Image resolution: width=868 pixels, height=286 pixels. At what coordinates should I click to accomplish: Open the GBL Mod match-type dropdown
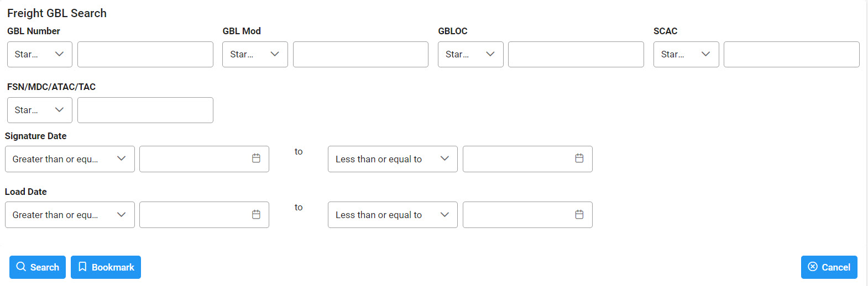[255, 54]
